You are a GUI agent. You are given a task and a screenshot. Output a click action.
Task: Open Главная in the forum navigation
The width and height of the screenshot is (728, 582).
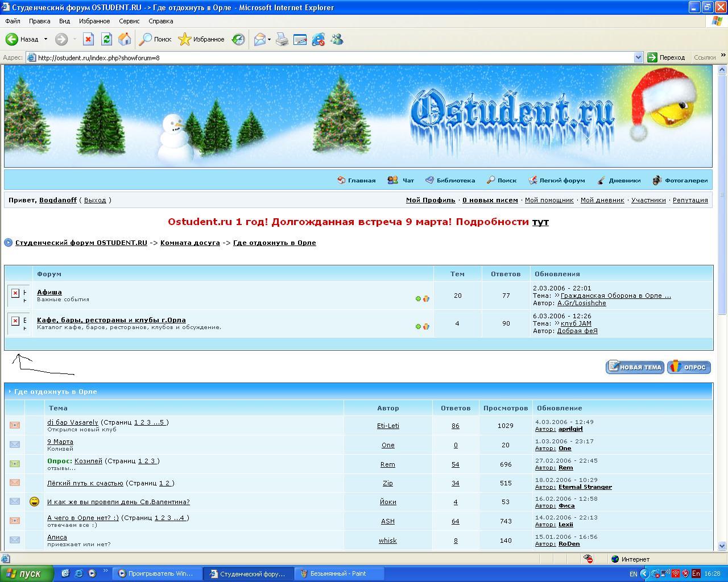[357, 180]
